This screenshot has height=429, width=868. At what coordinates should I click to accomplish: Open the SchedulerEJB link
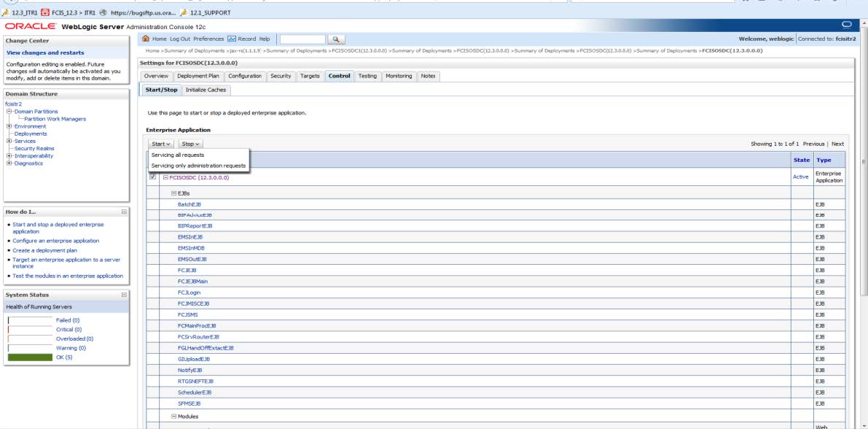click(195, 392)
